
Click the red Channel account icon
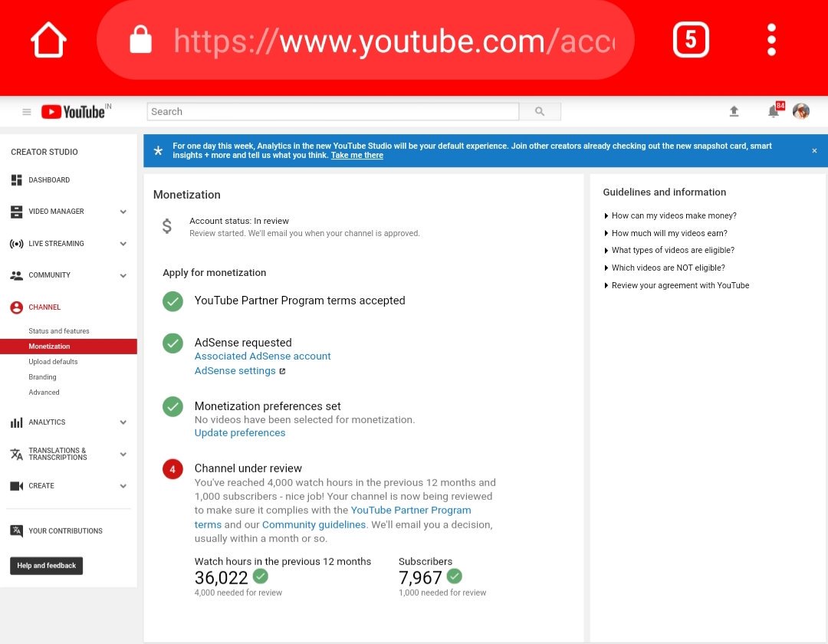tap(16, 307)
